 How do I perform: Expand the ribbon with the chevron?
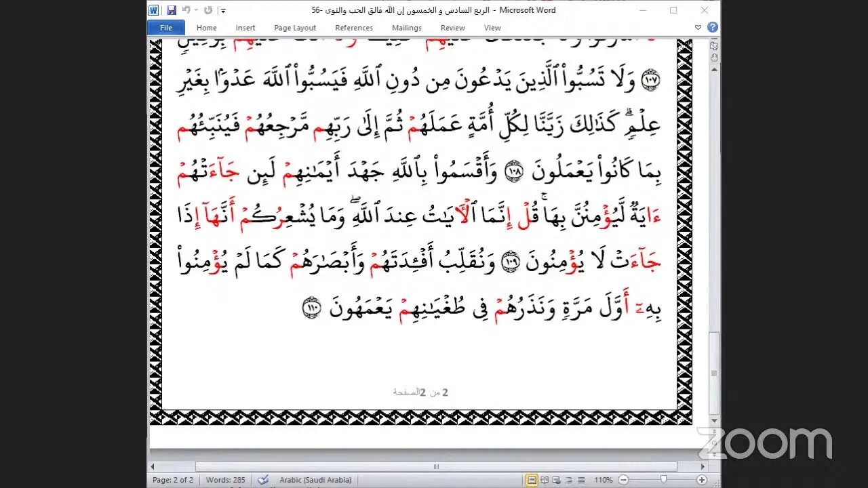[698, 28]
